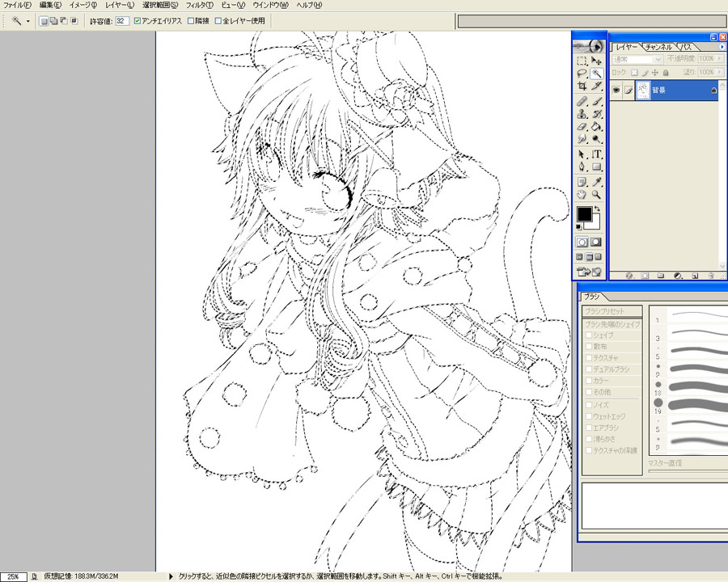Reset to default black and white colors
Viewport: 728px width, 582px height.
point(579,227)
